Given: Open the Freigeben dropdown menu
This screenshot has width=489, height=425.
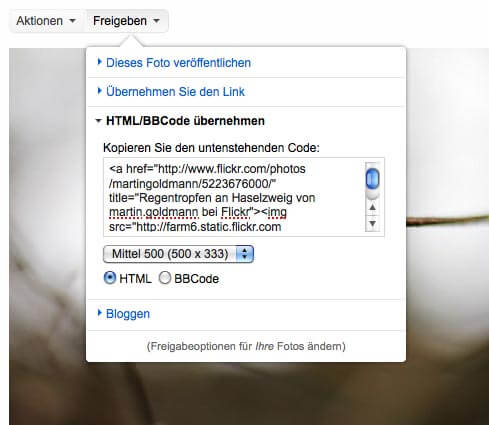Looking at the screenshot, I should [x=126, y=21].
